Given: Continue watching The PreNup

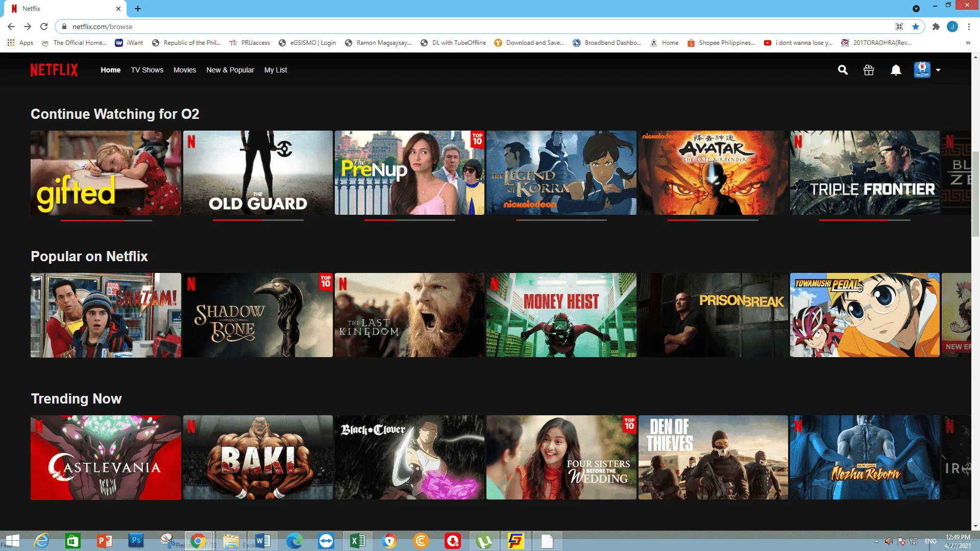Looking at the screenshot, I should (409, 172).
